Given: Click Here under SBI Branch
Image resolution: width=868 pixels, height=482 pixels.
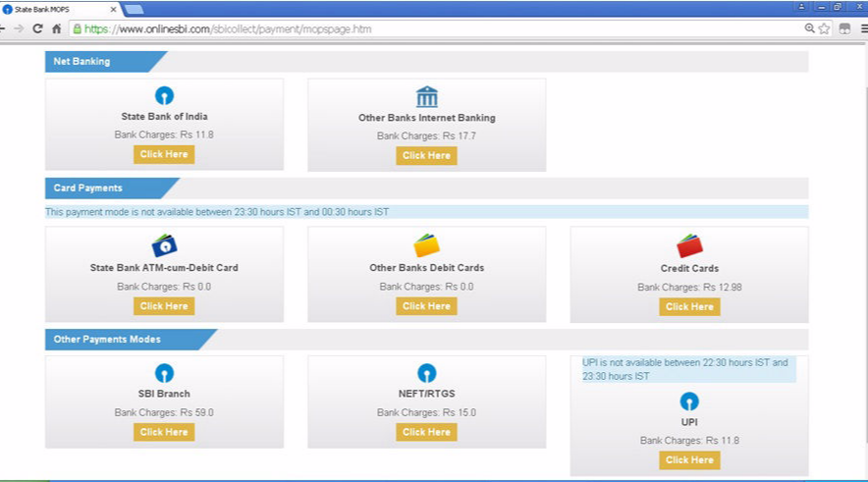Looking at the screenshot, I should [164, 432].
